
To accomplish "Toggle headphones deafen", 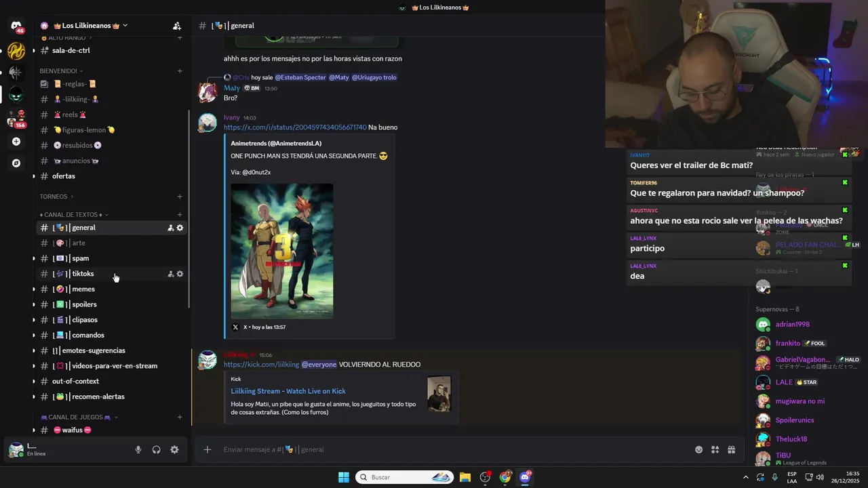I will (x=156, y=449).
